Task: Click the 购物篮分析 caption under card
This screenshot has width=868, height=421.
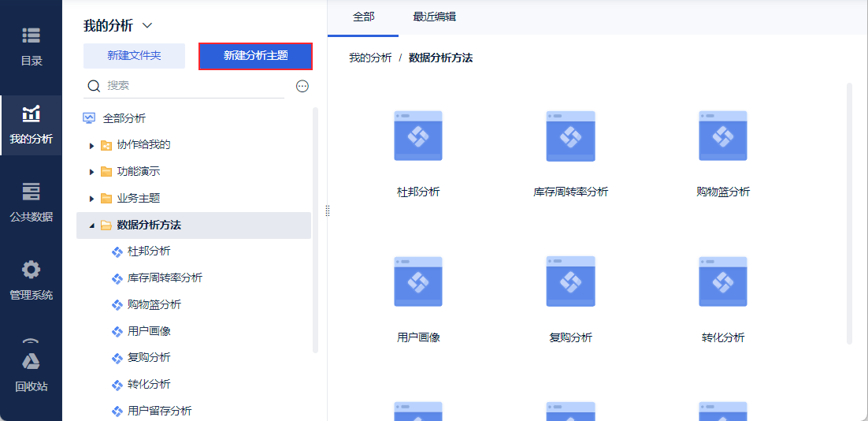Action: point(723,192)
